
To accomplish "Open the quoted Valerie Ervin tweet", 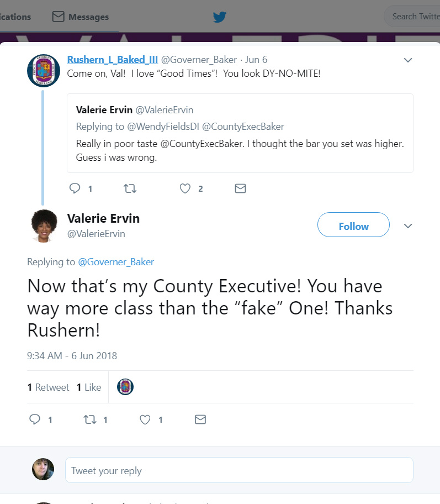I will click(240, 133).
